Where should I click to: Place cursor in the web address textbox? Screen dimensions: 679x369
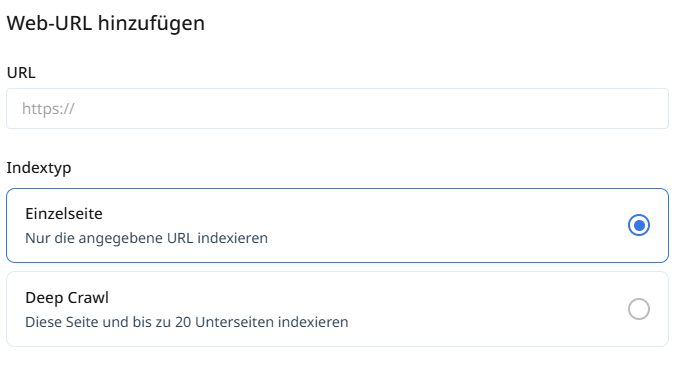click(x=337, y=109)
